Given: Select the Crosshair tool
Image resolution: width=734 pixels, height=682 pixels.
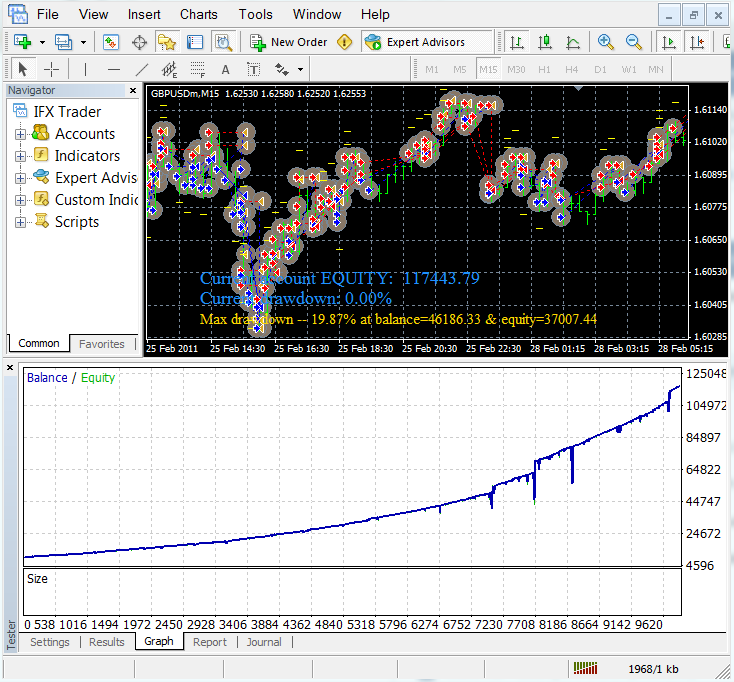Looking at the screenshot, I should 51,69.
